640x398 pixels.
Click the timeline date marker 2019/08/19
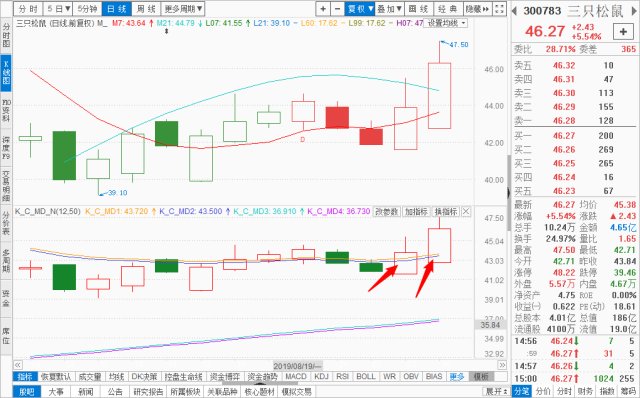298,366
